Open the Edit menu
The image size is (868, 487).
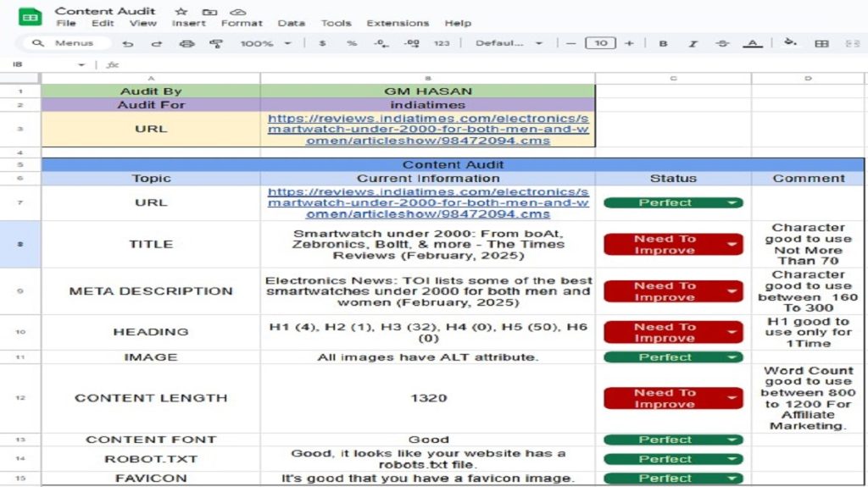[103, 23]
